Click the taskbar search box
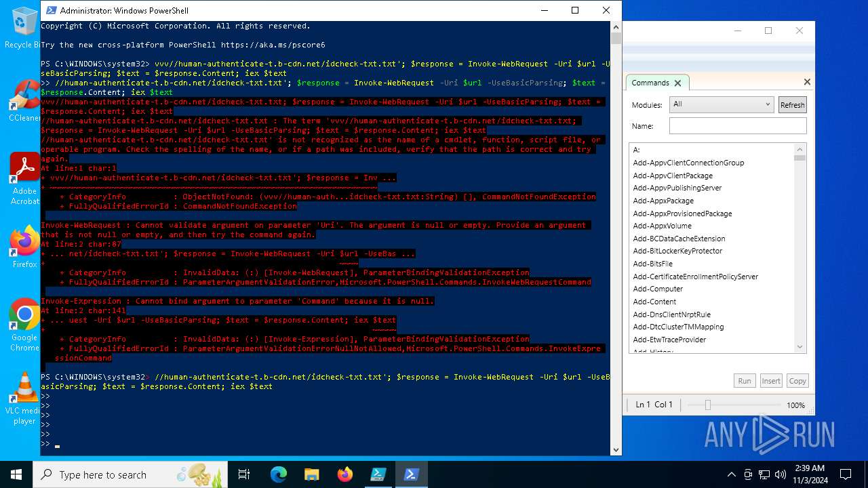Image resolution: width=868 pixels, height=488 pixels. 130,474
